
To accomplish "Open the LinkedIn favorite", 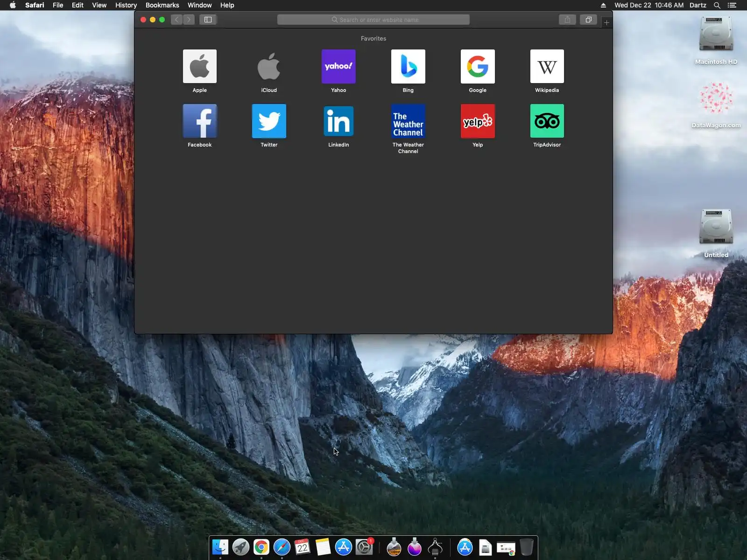I will tap(338, 121).
